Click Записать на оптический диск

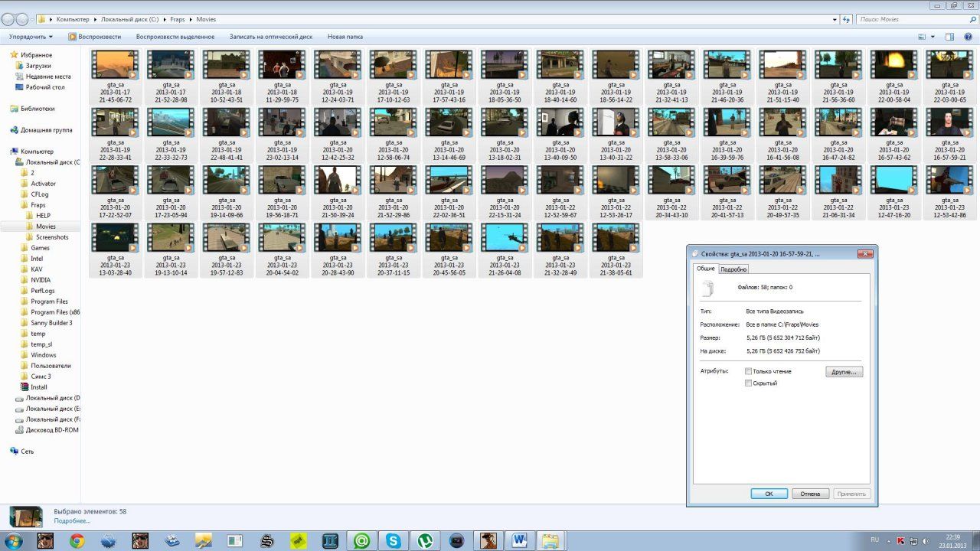(271, 37)
